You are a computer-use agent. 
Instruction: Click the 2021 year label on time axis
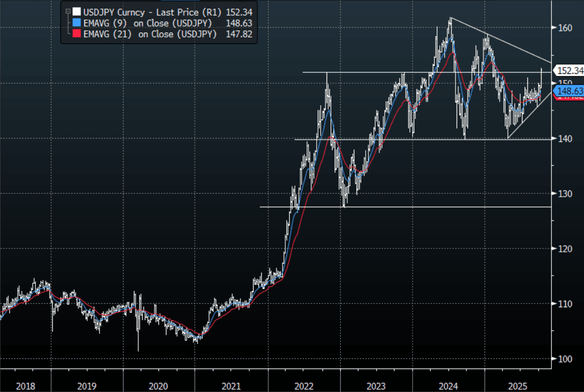point(231,386)
